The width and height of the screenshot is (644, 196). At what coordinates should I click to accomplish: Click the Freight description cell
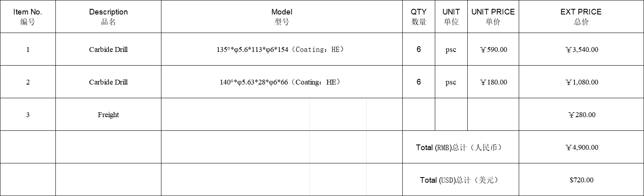(108, 114)
